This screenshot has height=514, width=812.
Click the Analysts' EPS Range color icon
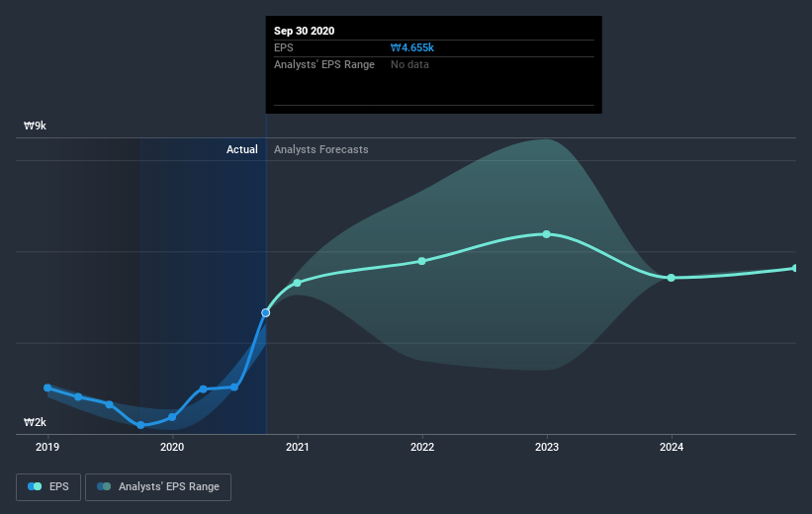coord(104,486)
